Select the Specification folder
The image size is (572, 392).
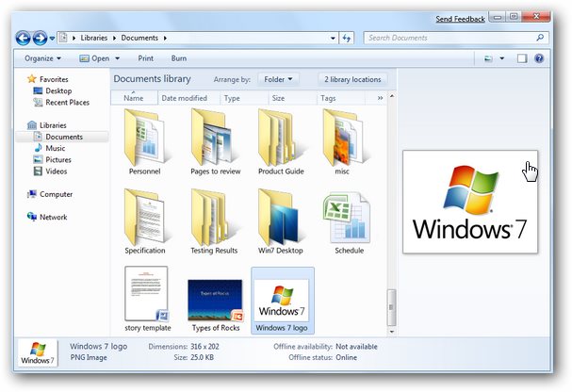(x=145, y=221)
